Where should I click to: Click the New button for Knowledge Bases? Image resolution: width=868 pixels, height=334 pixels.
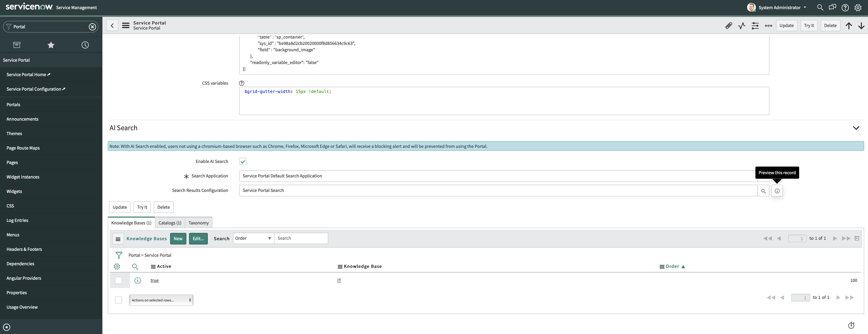(x=178, y=238)
